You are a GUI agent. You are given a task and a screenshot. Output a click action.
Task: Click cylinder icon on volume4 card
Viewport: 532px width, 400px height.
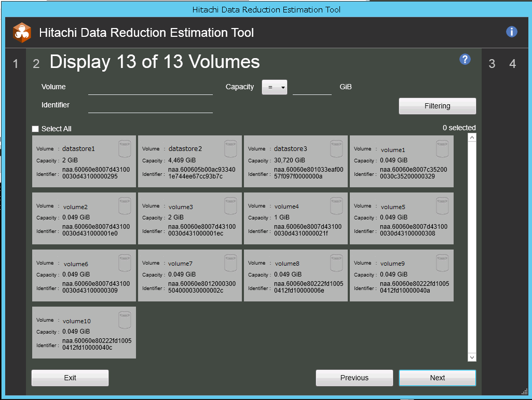click(336, 206)
